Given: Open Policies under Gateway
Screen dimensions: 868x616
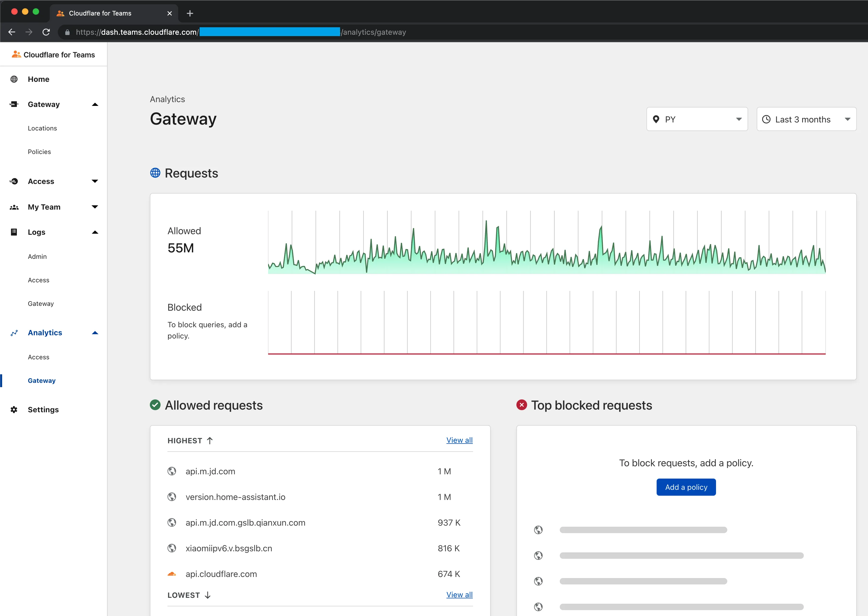Looking at the screenshot, I should point(39,152).
